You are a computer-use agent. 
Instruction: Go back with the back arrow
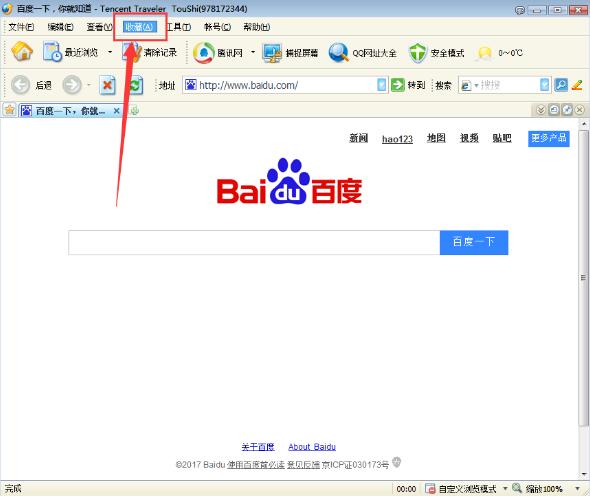pyautogui.click(x=20, y=85)
